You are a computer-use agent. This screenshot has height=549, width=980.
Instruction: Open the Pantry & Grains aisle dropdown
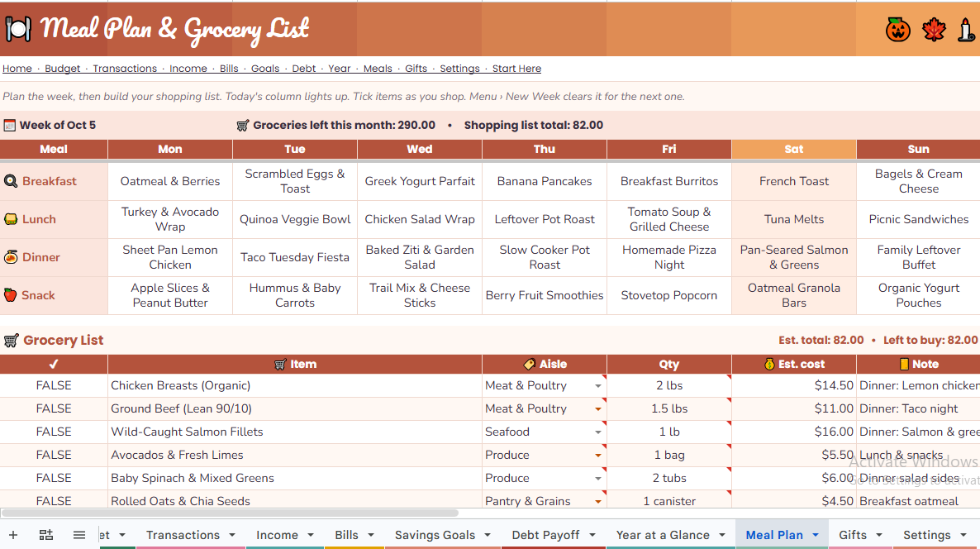pyautogui.click(x=598, y=502)
